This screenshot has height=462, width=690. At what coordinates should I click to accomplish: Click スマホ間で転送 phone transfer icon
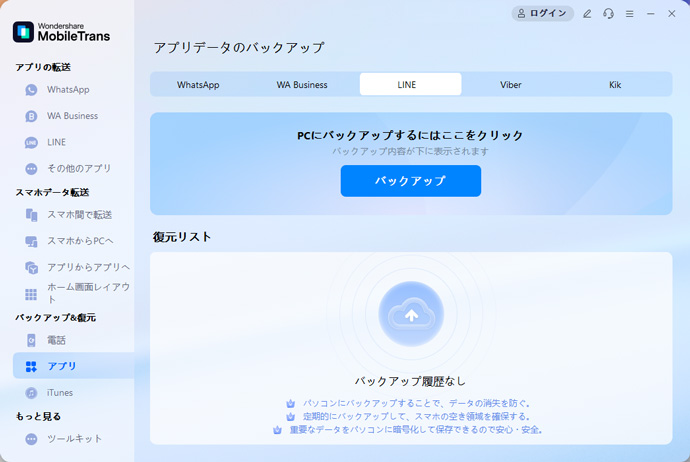(31, 215)
